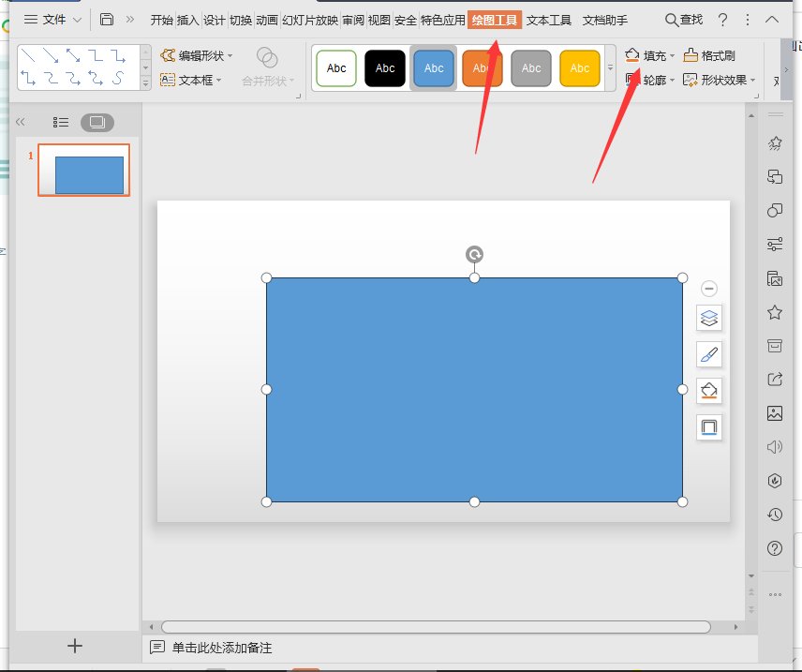Click the add new slide plus button
802x672 pixels.
[x=76, y=646]
